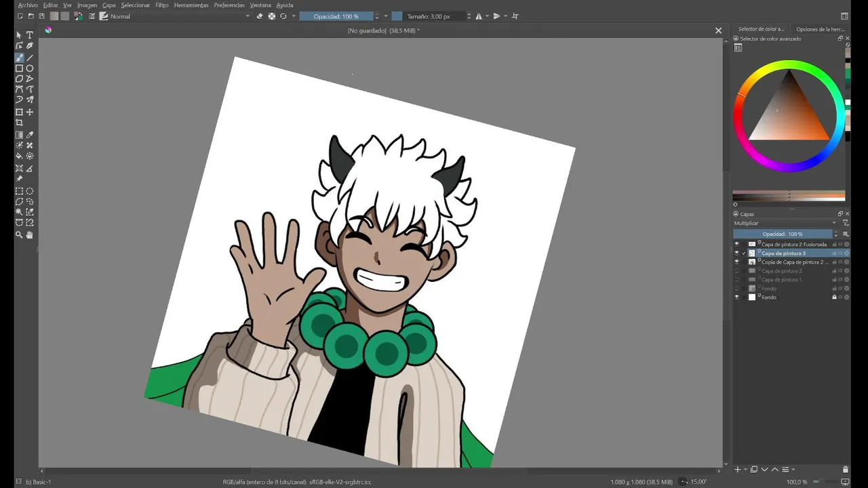This screenshot has width=868, height=488.
Task: Click the reload brush preset icon
Action: point(283,16)
